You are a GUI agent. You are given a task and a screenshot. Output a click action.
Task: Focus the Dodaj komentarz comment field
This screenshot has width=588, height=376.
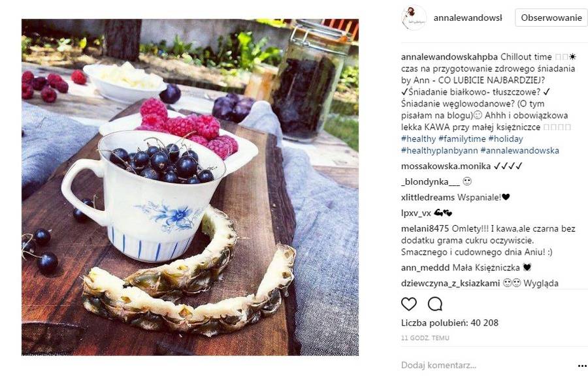487,365
